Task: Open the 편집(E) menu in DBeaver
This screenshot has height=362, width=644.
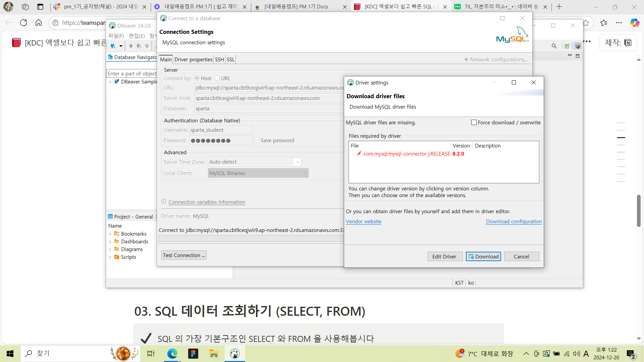Action: 137,36
